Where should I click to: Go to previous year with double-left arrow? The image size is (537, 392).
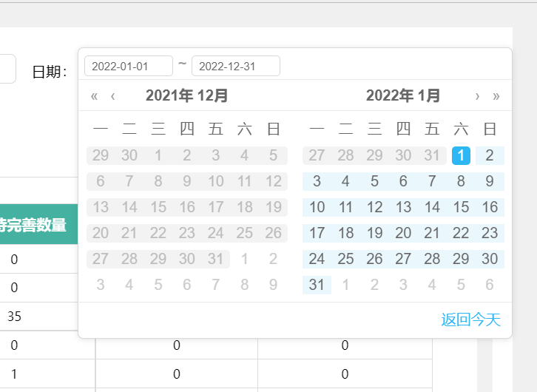point(94,96)
